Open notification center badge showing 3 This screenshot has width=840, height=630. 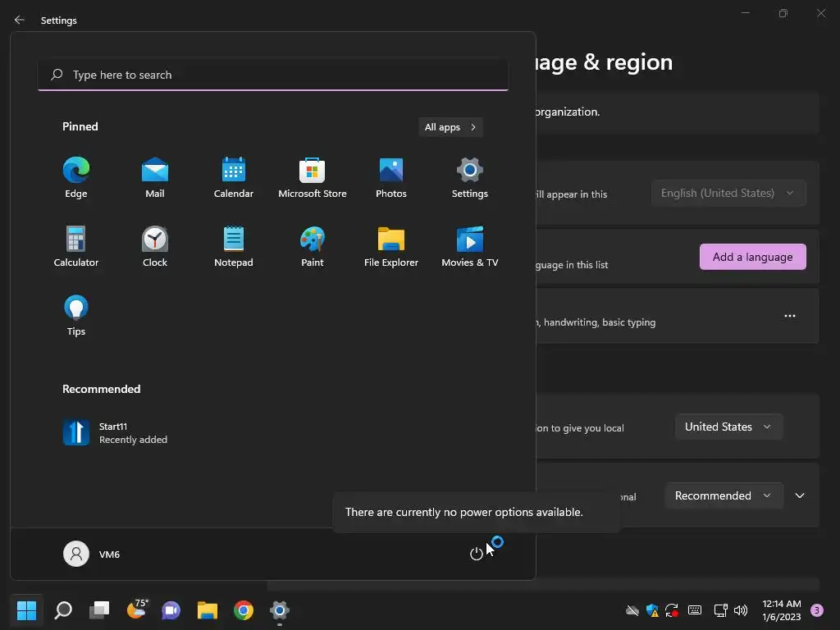click(x=817, y=609)
